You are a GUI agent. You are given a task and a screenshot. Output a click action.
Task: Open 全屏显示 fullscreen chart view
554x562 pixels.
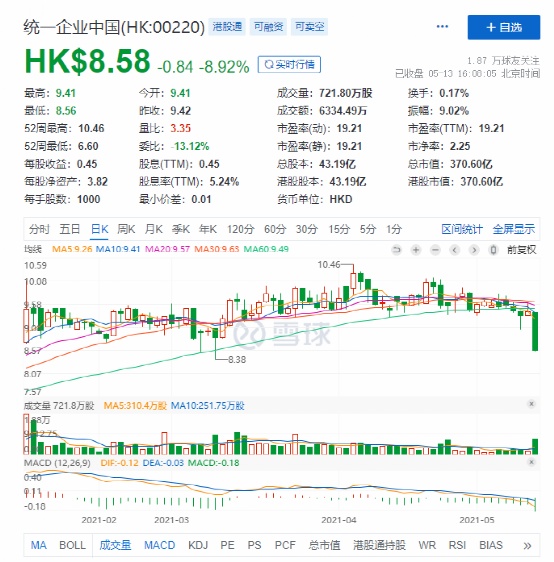click(x=514, y=229)
